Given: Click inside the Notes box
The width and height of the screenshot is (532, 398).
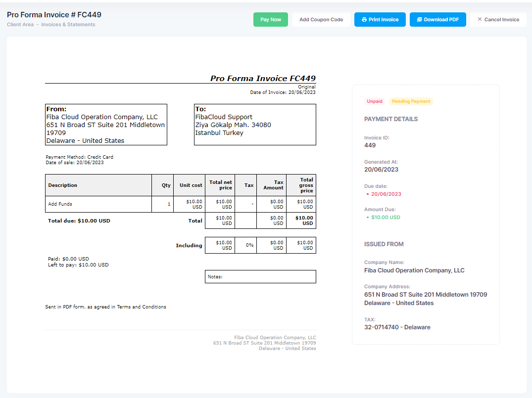Looking at the screenshot, I should [x=261, y=277].
